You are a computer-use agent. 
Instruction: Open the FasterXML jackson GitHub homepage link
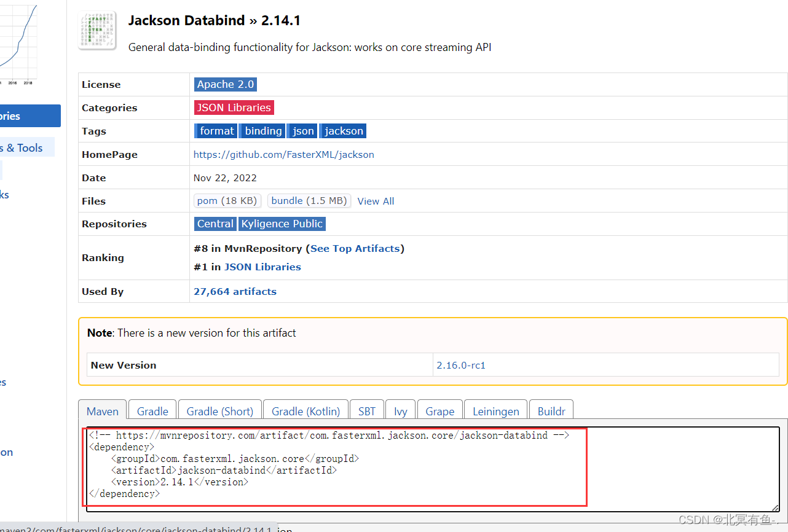(283, 154)
